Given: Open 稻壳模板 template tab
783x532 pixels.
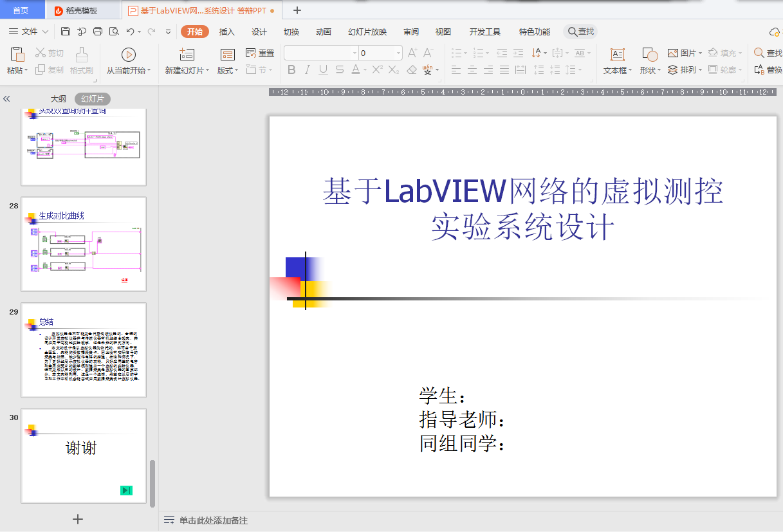Looking at the screenshot, I should 82,10.
